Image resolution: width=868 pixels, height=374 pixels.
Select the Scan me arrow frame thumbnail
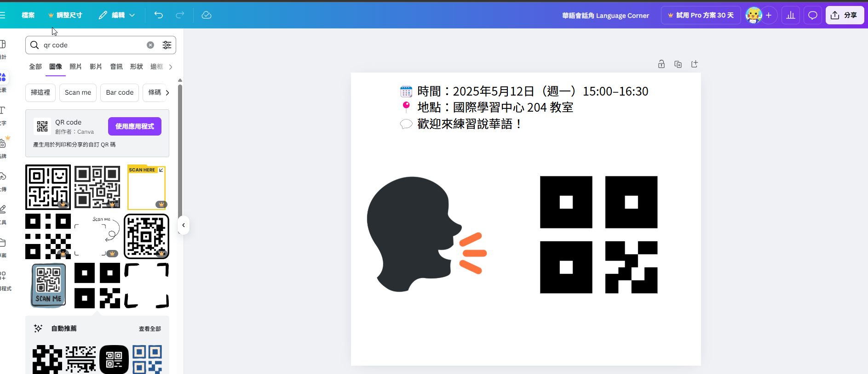[x=98, y=236]
